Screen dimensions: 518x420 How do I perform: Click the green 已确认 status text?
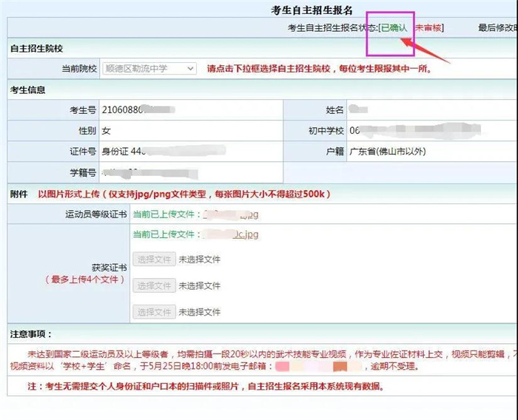click(394, 28)
